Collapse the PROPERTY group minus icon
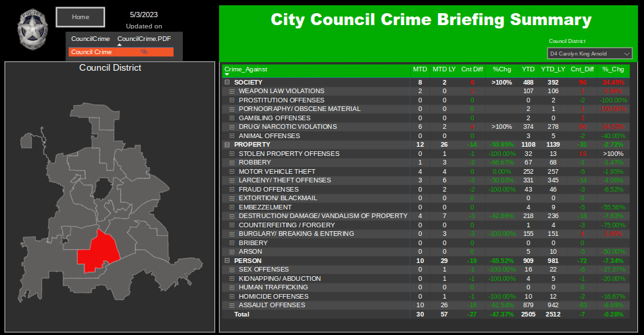Viewport: 644px width, 335px height. (227, 145)
